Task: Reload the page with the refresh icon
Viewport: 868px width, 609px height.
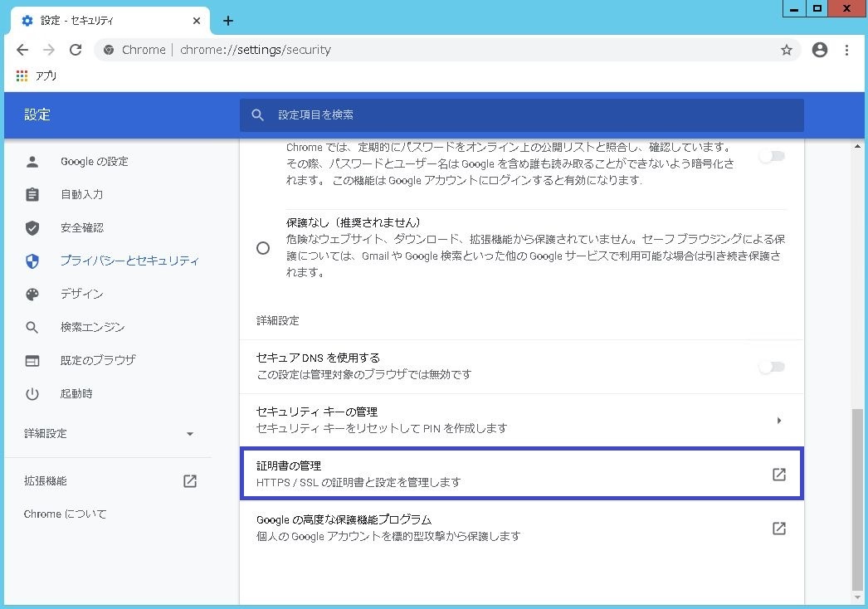Action: [76, 50]
